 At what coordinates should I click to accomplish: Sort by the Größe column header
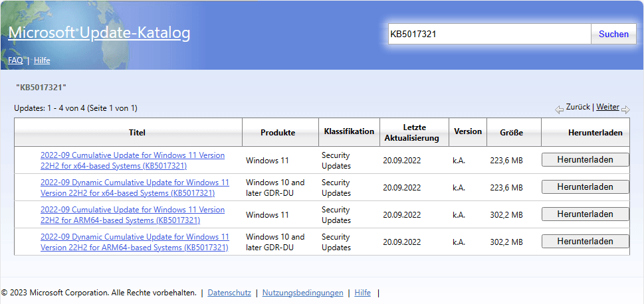point(511,133)
